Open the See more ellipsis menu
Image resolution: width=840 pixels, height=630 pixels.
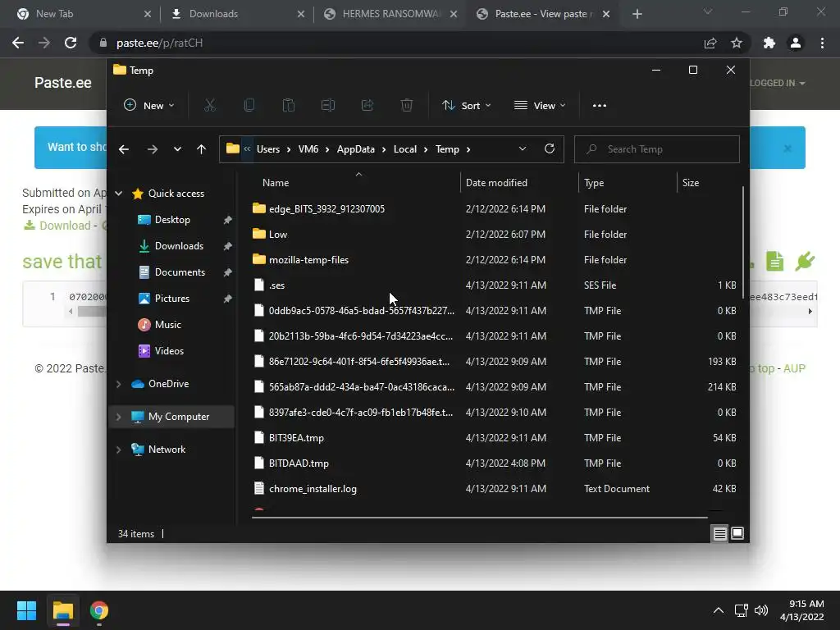pyautogui.click(x=600, y=106)
